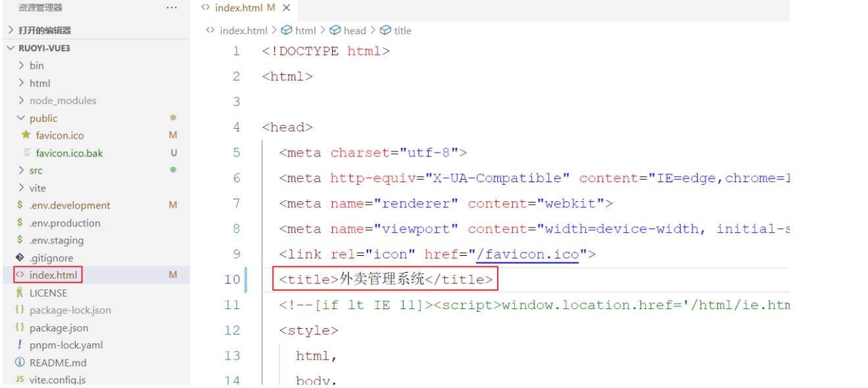Open the Explorer panel more actions ellipsis
868x388 pixels.
[172, 8]
